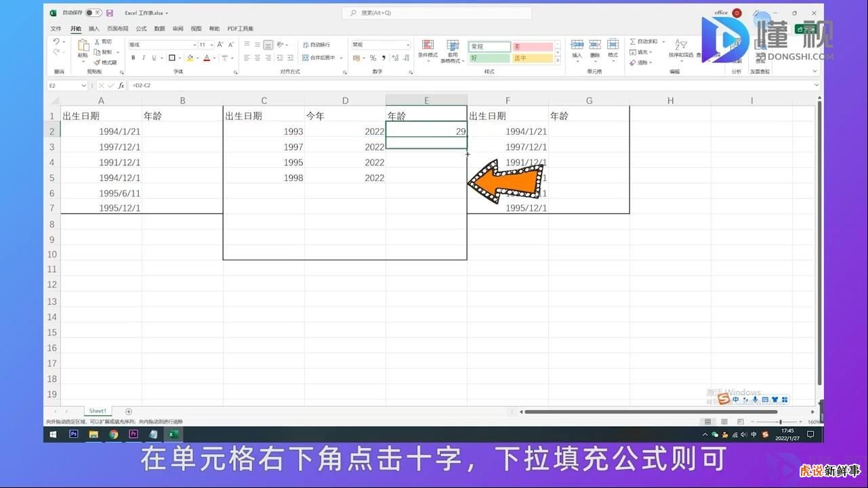Viewport: 868px width, 488px height.
Task: Apply bold formatting to selected cell
Action: click(133, 57)
